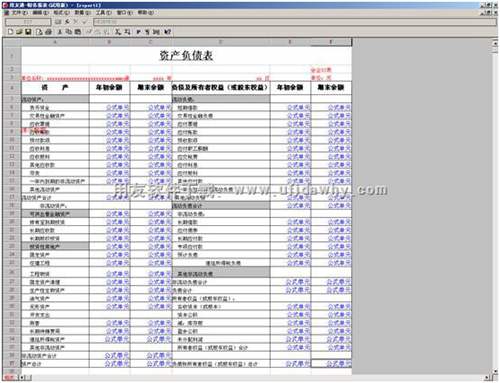Click the vertical scrollbar up arrow
500x383 pixels.
495,42
